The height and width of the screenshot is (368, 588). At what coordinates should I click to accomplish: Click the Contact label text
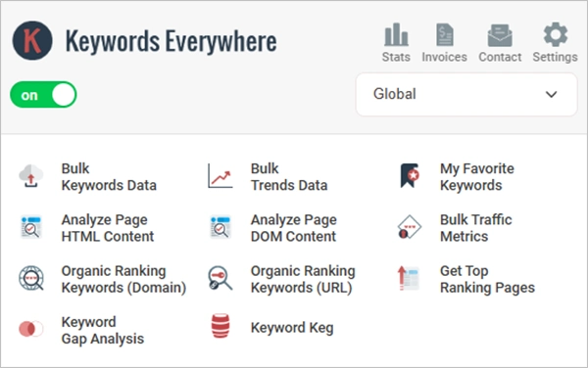tap(500, 57)
